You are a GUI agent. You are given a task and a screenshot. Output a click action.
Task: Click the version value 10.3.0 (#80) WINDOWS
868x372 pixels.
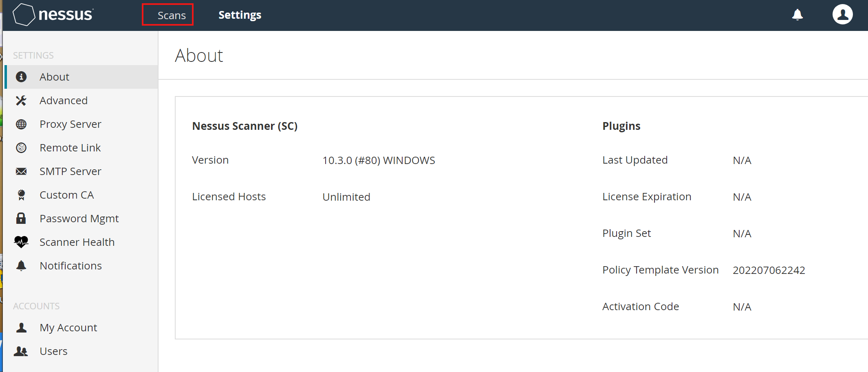point(379,160)
